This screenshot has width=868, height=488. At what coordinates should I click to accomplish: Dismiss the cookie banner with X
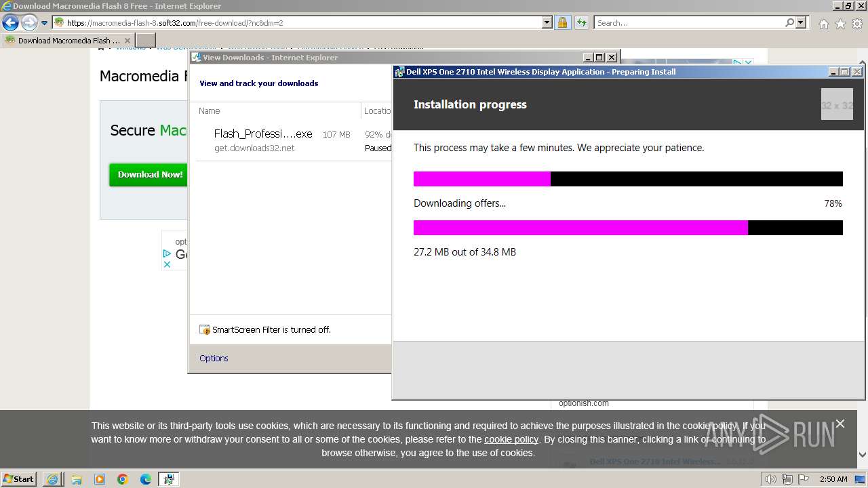pos(840,424)
